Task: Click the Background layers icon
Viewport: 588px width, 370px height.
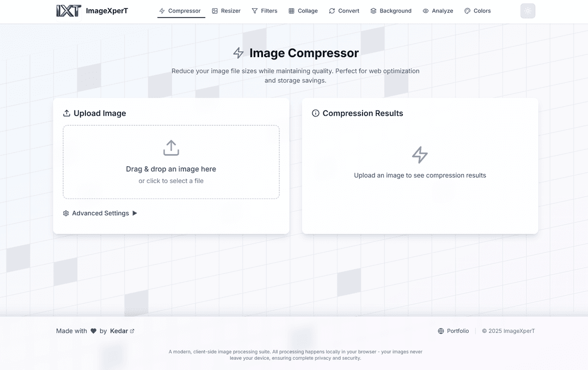Action: click(373, 11)
